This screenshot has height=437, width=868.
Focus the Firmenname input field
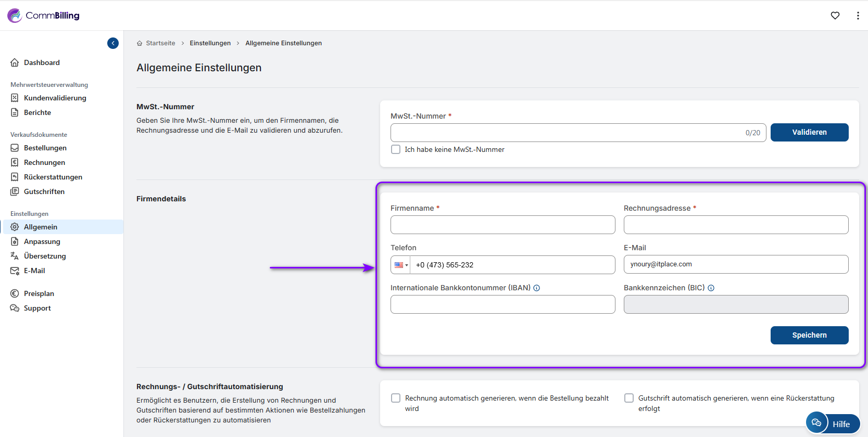tap(502, 225)
